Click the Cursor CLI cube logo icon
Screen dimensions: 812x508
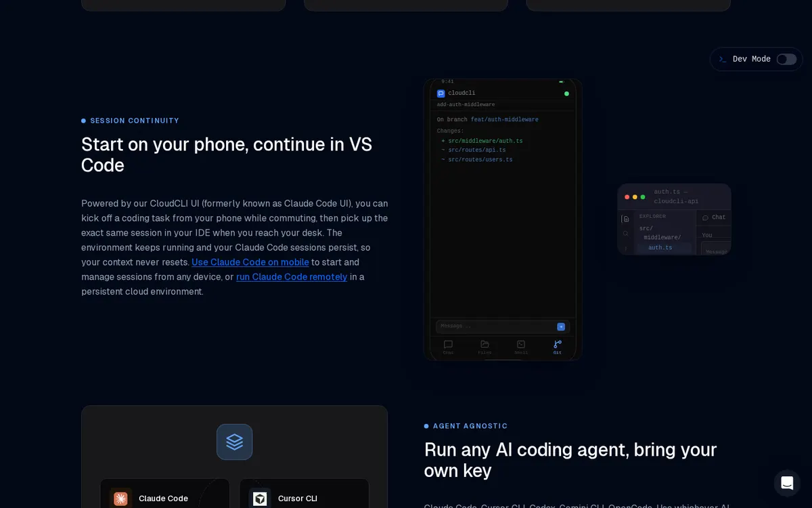260,499
